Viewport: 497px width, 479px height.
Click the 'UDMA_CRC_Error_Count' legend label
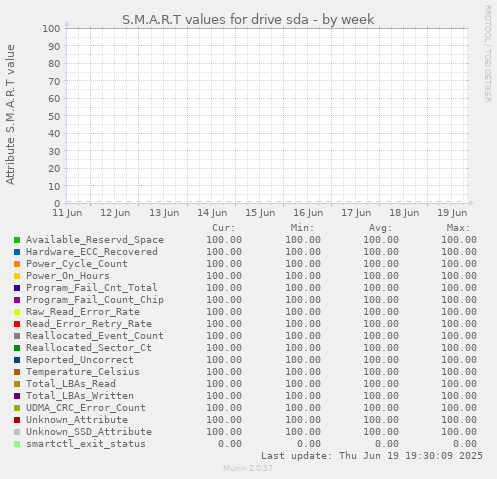coord(86,408)
